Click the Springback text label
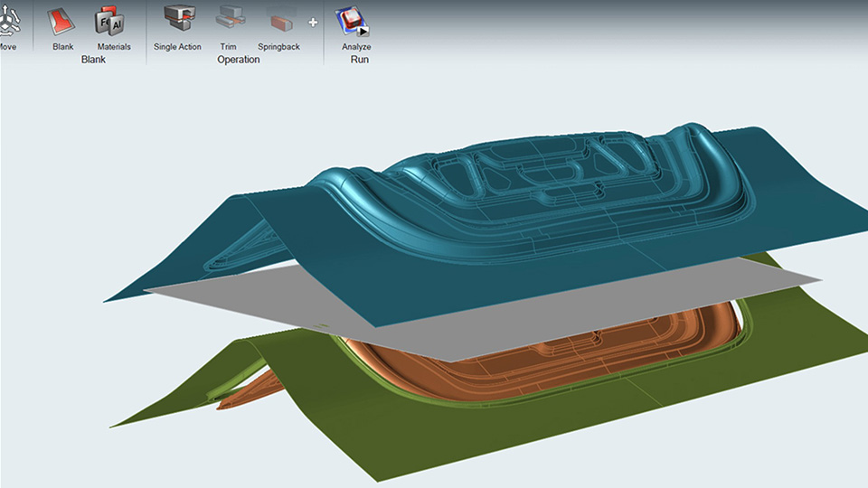868x488 pixels. coord(278,47)
